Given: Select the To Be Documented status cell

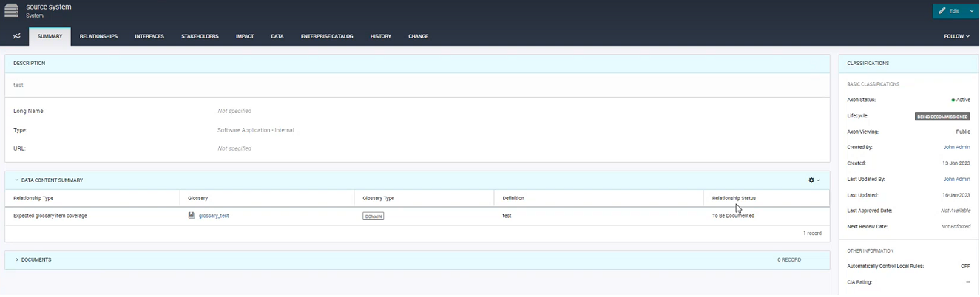Looking at the screenshot, I should 733,216.
